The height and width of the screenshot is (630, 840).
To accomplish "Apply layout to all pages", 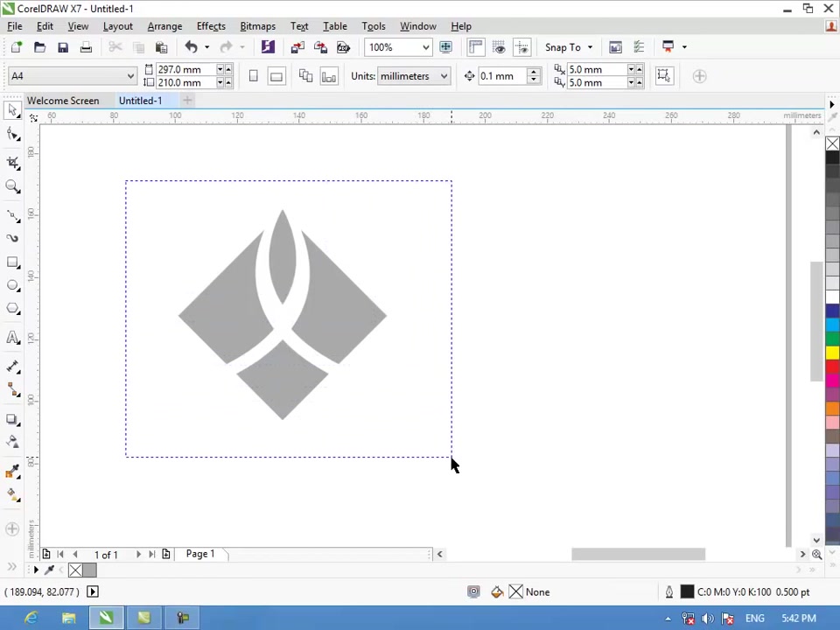I will 306,76.
